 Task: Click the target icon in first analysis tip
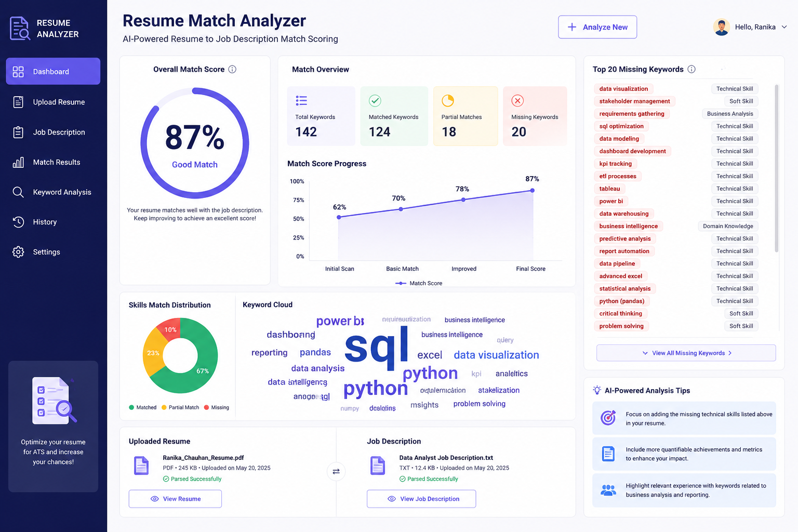[x=608, y=418]
